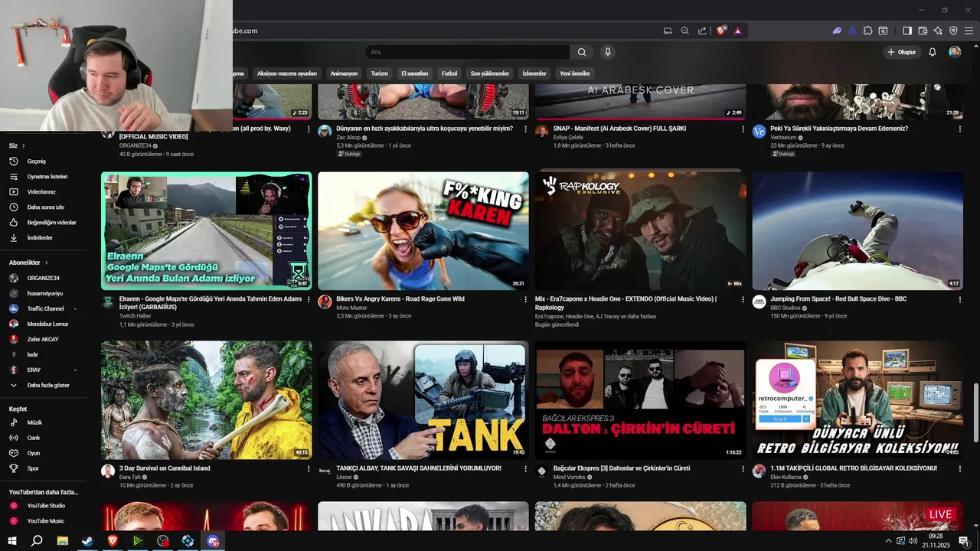Play Bikers Vs Angry Karens thumbnail

(423, 230)
